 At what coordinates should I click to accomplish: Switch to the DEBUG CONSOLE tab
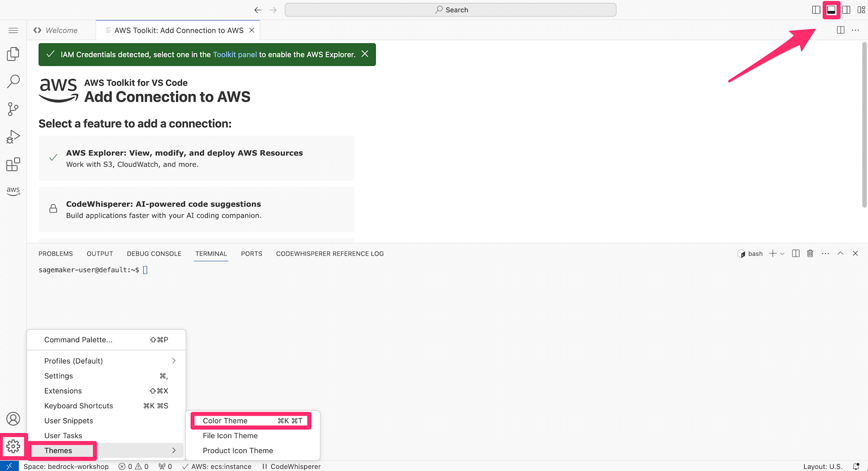click(154, 254)
